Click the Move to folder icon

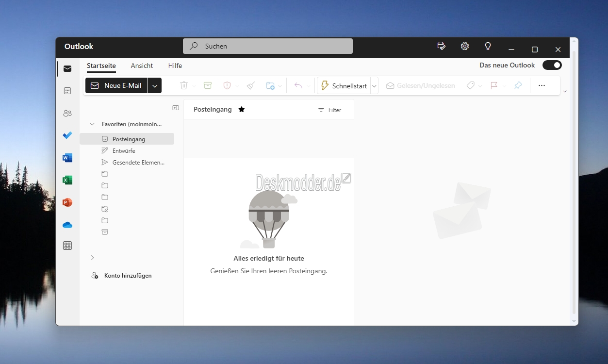point(270,85)
